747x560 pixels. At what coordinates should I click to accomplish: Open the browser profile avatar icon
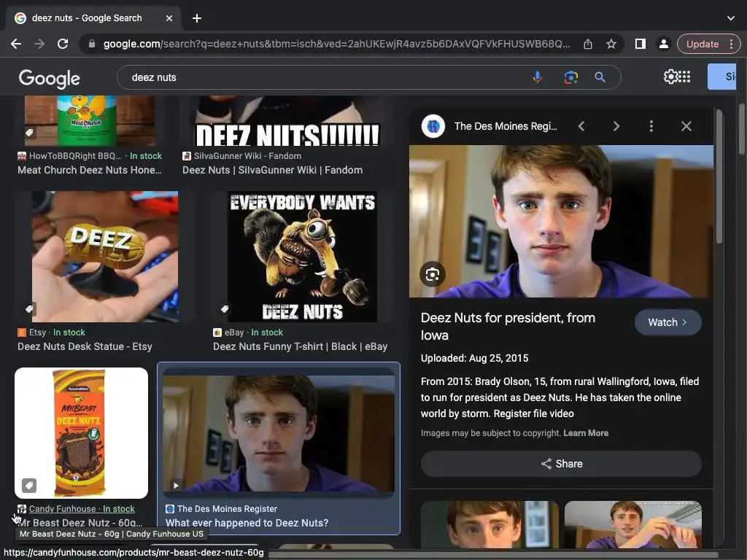[x=663, y=44]
